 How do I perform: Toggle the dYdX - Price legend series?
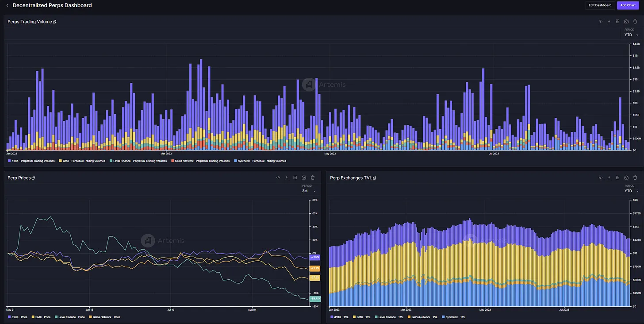pos(18,317)
